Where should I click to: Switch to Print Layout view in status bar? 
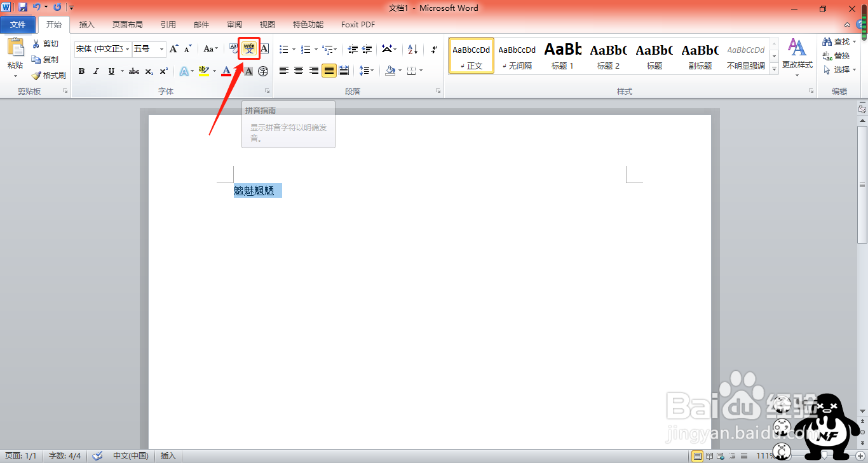click(x=697, y=456)
